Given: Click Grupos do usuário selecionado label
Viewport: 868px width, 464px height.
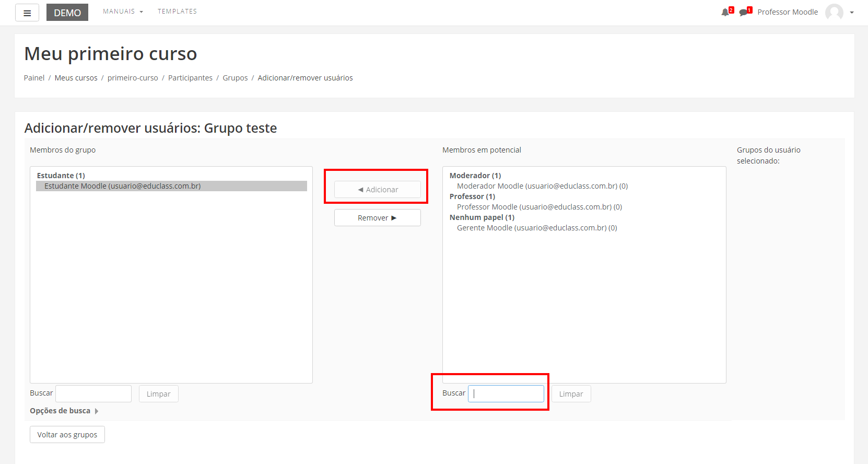Looking at the screenshot, I should [768, 155].
